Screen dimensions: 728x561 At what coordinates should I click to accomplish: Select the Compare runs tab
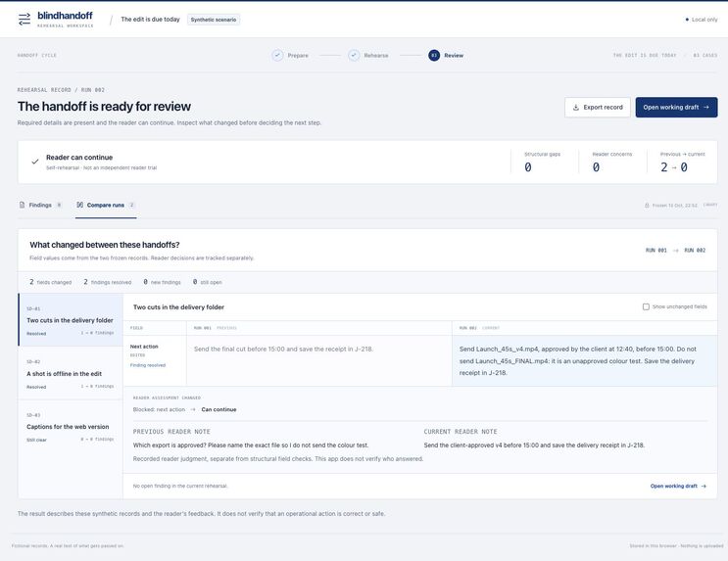[106, 205]
